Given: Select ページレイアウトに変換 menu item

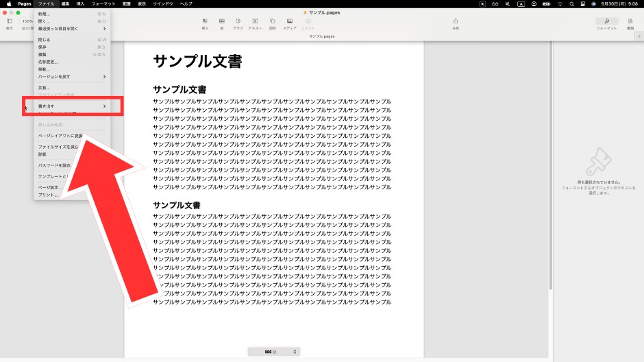Looking at the screenshot, I should pos(60,136).
